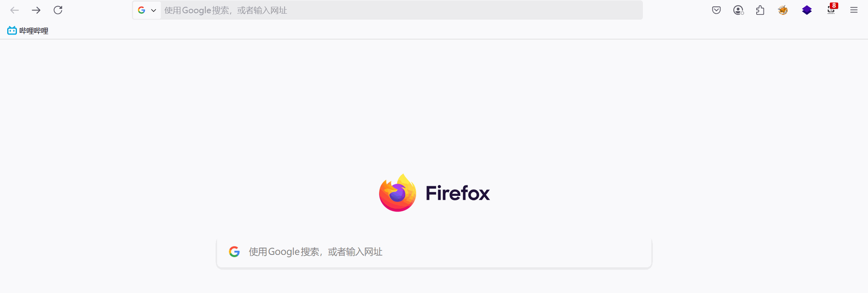Open the extension showing badge 8
Image resolution: width=868 pixels, height=293 pixels.
pyautogui.click(x=831, y=9)
